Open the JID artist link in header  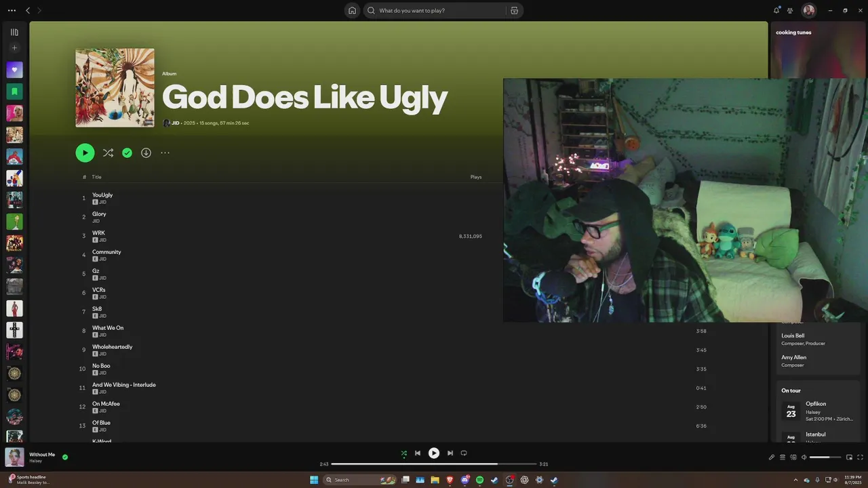pos(176,123)
